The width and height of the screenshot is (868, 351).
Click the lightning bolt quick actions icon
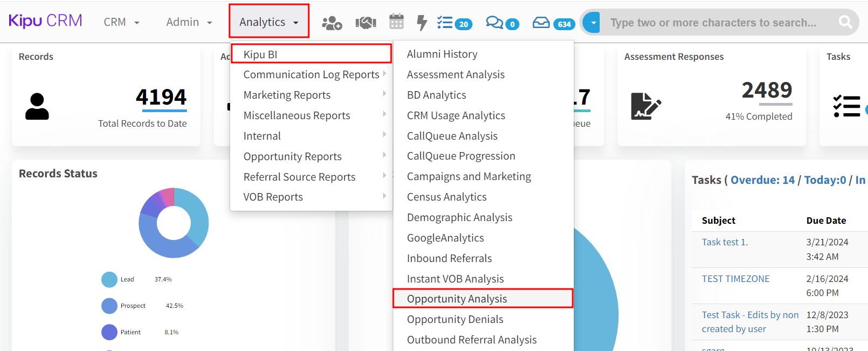[x=422, y=23]
